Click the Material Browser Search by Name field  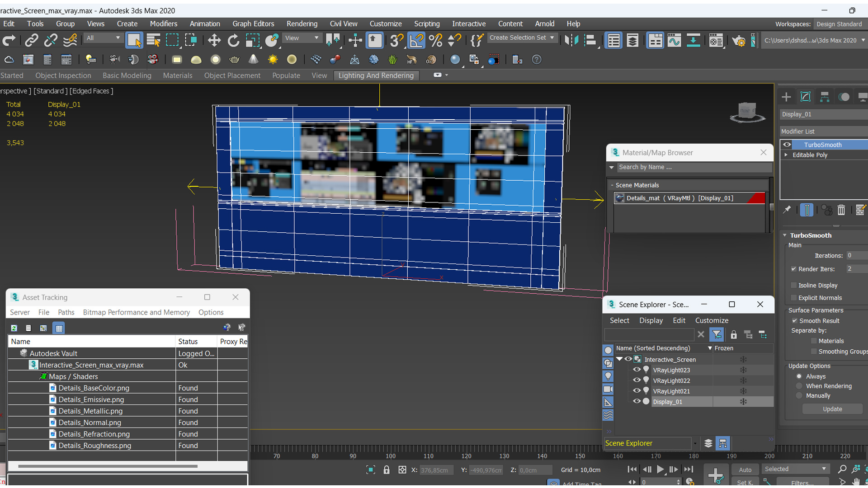(694, 167)
